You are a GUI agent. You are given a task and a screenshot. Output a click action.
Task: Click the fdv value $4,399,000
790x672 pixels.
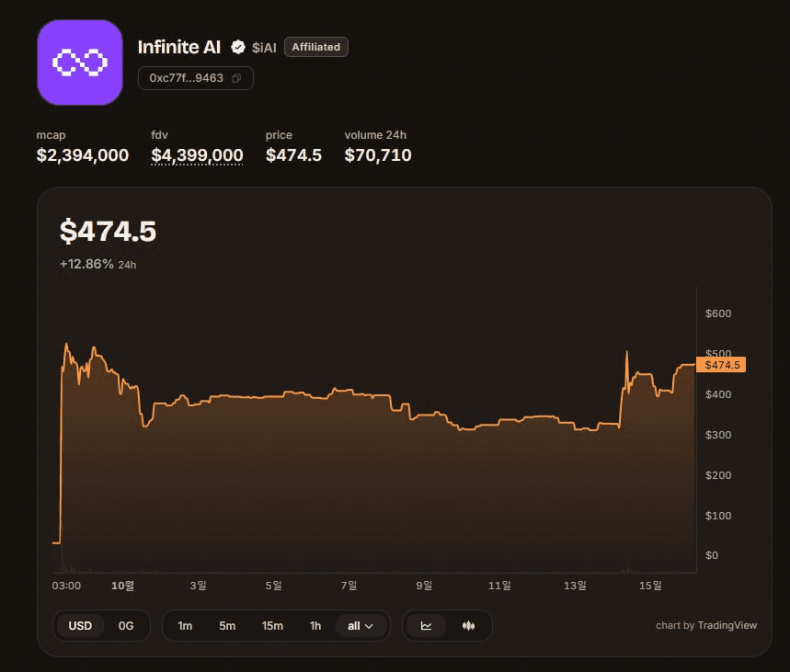pyautogui.click(x=197, y=155)
